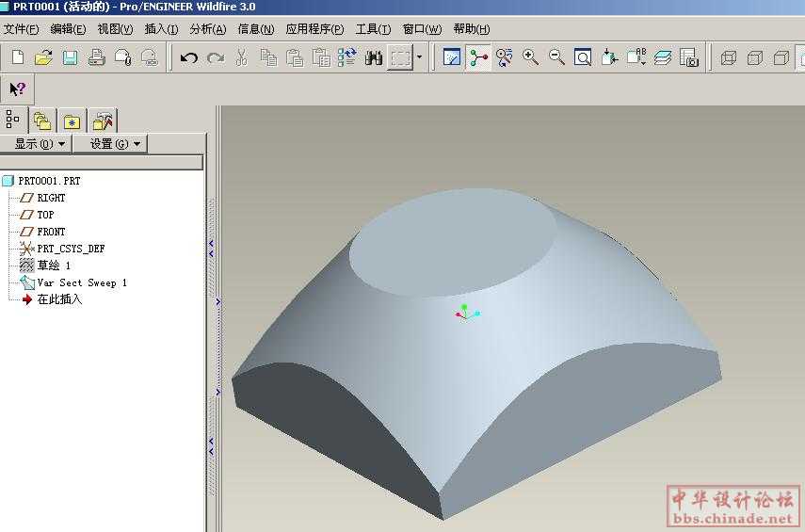Undo the last action
Viewport: 805px width, 532px height.
(x=189, y=57)
